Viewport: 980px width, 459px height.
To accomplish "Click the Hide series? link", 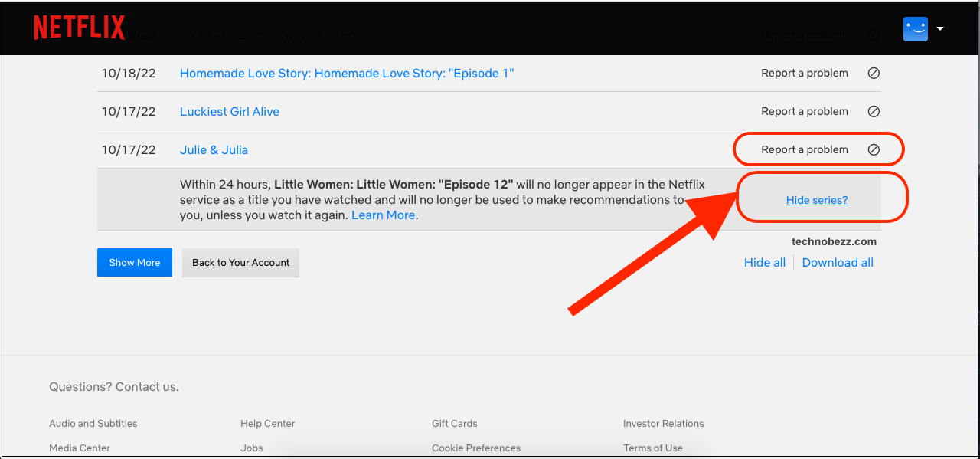I will 817,200.
